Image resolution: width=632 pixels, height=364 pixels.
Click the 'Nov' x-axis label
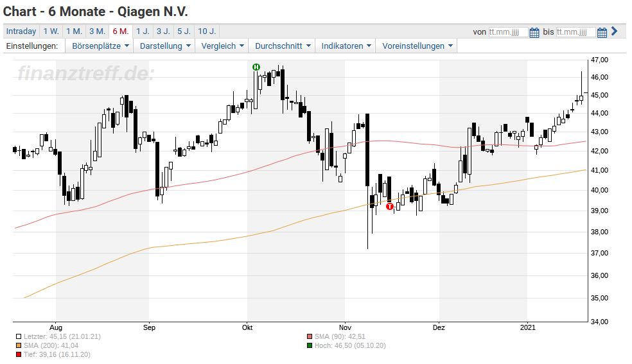pyautogui.click(x=345, y=327)
